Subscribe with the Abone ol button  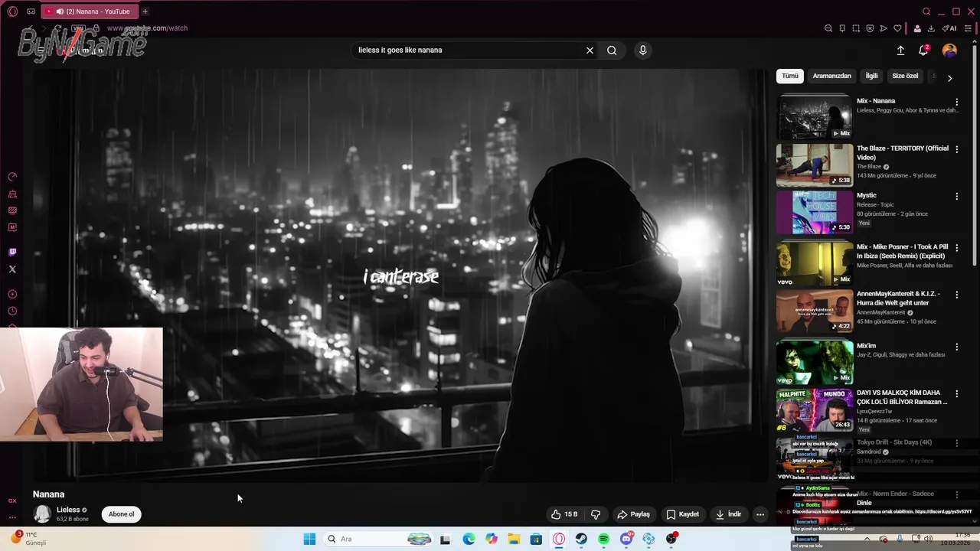tap(121, 514)
